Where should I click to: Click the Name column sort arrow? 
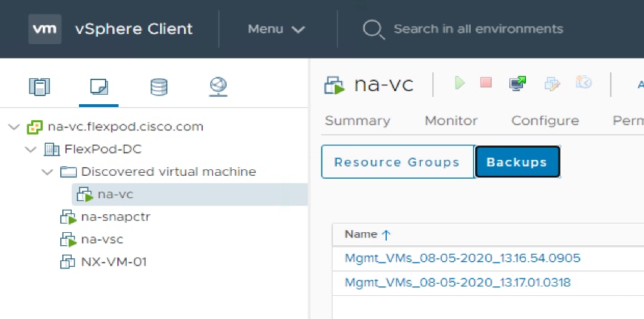[x=385, y=234]
